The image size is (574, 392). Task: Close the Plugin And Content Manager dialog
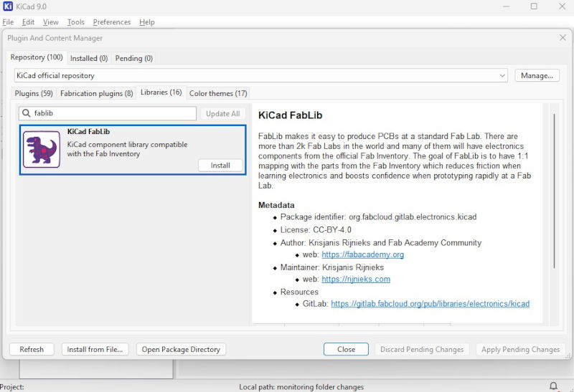coord(563,38)
